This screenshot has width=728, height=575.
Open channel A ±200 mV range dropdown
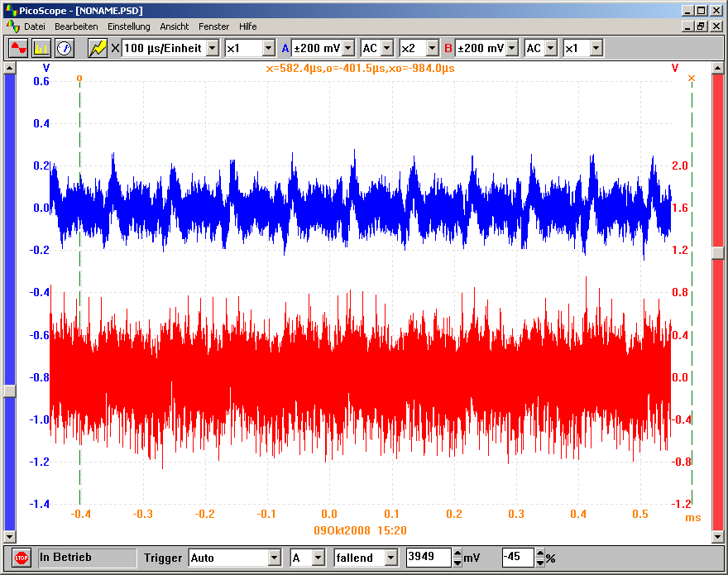point(348,48)
